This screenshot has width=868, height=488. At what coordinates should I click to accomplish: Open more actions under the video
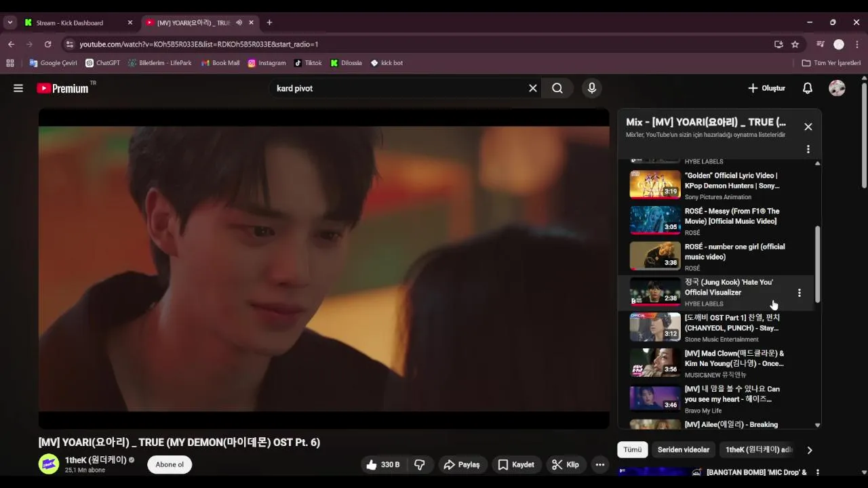coord(599,464)
